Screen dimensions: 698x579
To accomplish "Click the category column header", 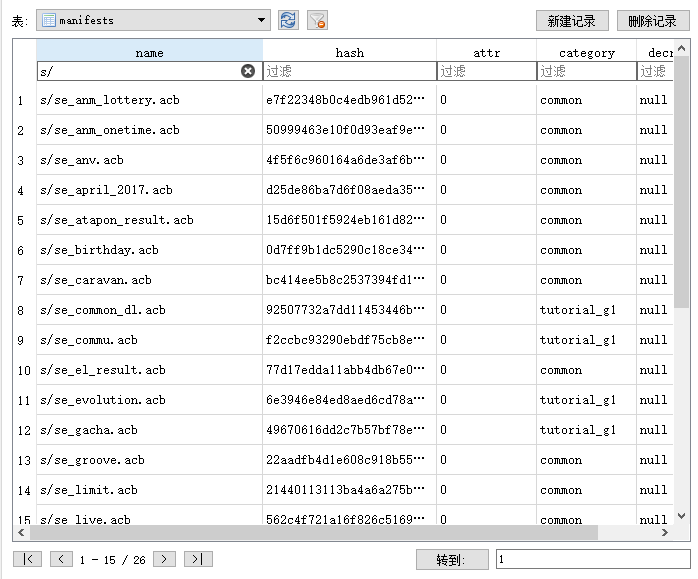I will (x=586, y=52).
